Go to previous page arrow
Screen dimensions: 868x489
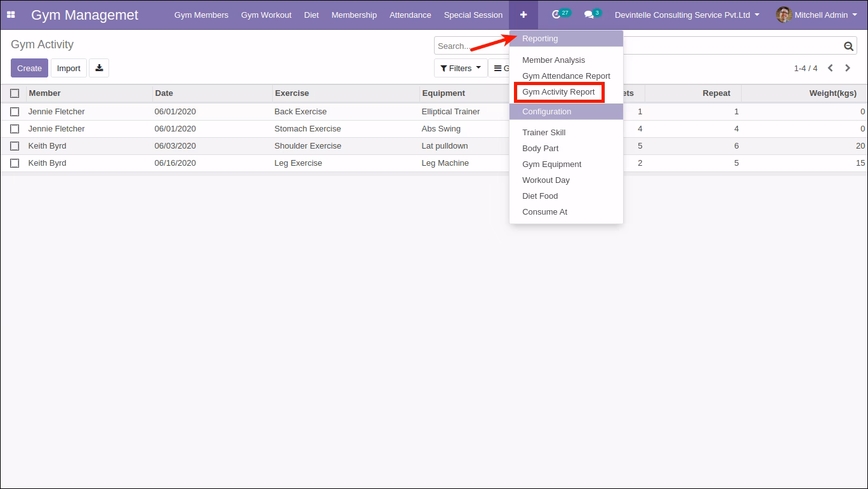click(x=830, y=68)
